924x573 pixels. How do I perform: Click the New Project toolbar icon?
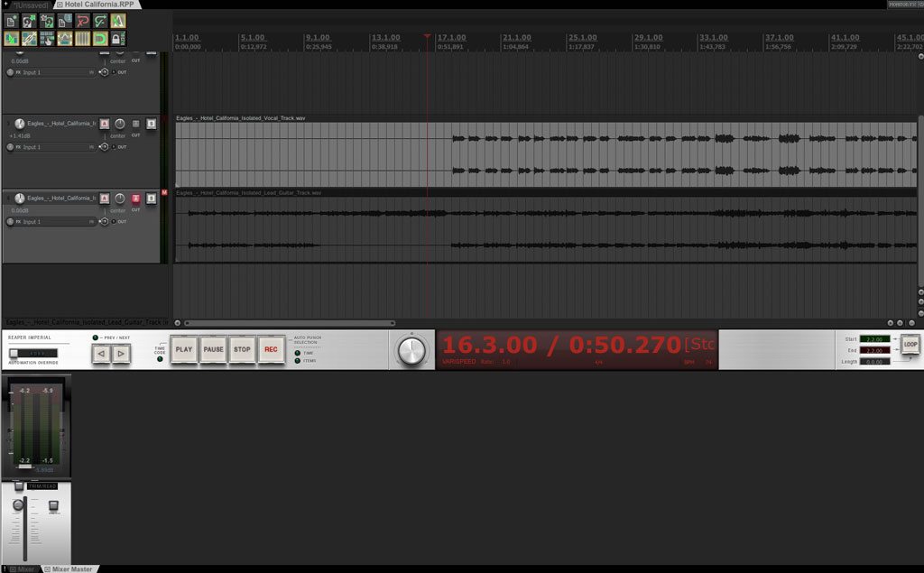click(x=12, y=21)
